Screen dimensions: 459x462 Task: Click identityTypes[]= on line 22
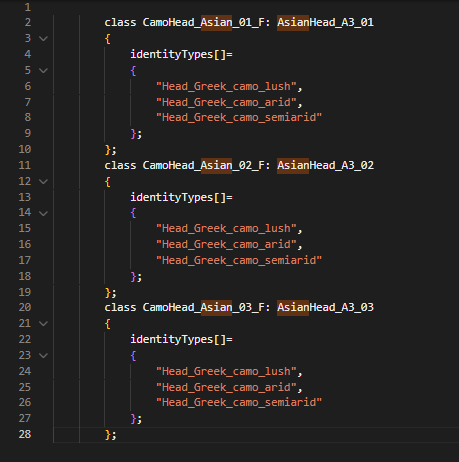pyautogui.click(x=181, y=339)
